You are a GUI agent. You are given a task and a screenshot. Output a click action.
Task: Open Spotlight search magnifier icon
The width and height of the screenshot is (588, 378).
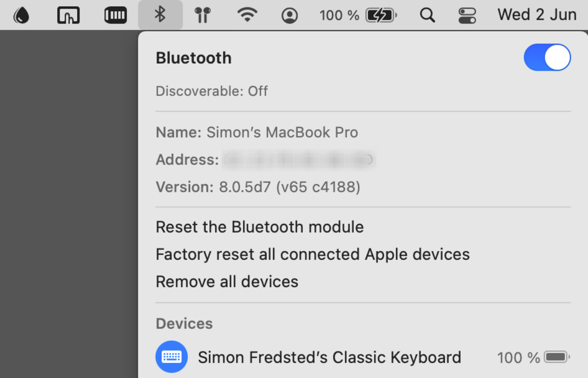coord(427,15)
